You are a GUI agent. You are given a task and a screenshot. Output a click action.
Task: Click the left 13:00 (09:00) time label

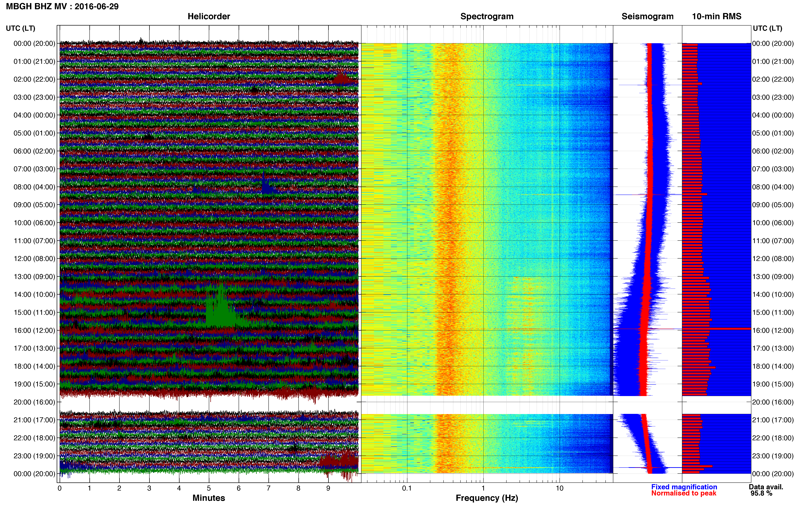[34, 277]
